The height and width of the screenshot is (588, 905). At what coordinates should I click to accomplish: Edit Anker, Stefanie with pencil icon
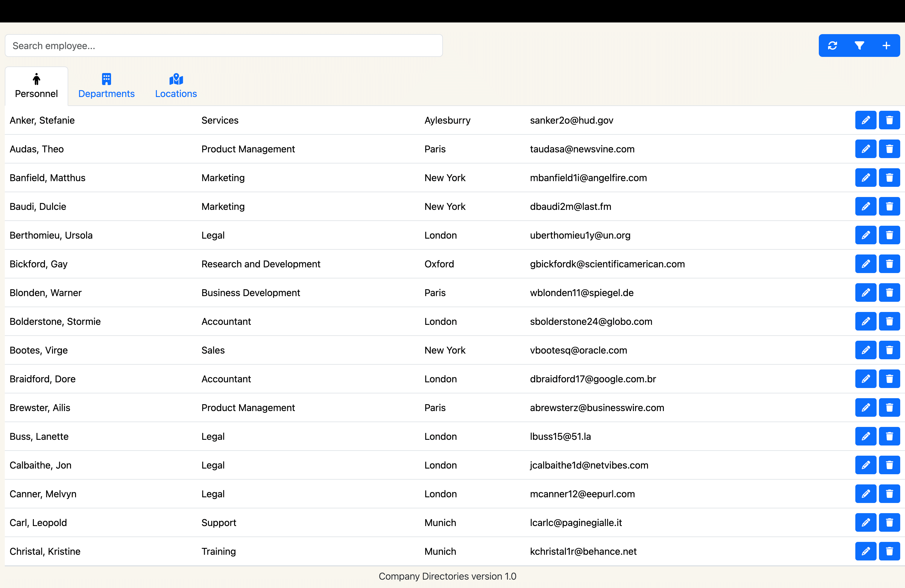(x=865, y=120)
